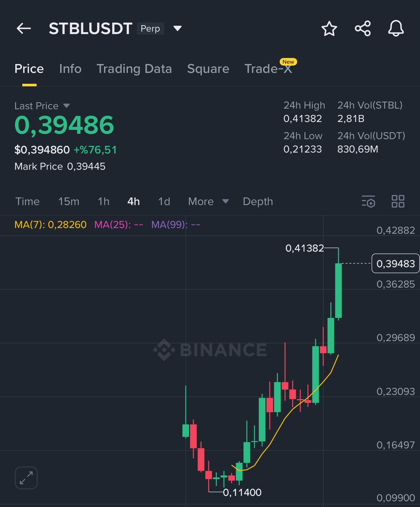Viewport: 420px width, 507px height.
Task: Tap the 0,42882 price axis label
Action: (396, 230)
